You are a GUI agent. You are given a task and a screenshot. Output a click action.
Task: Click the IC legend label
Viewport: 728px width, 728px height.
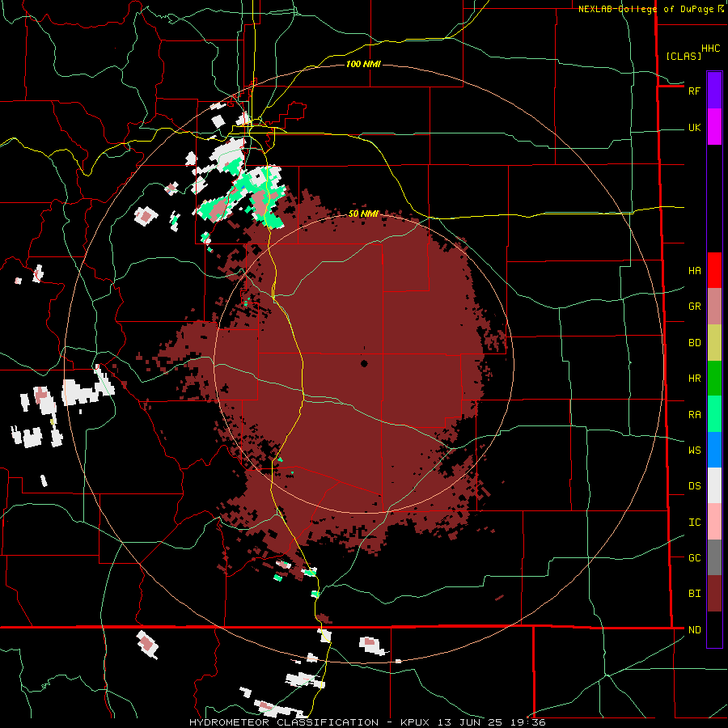coord(695,523)
